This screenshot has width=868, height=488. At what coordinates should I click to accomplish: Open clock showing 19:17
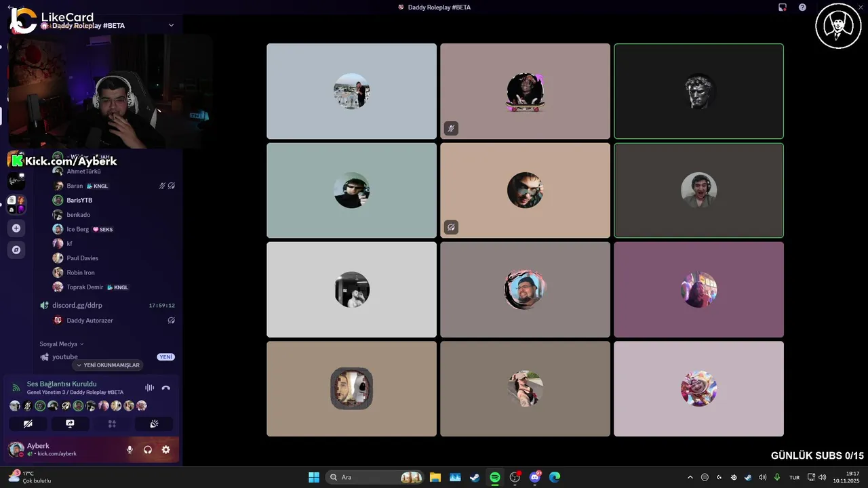[x=847, y=477]
